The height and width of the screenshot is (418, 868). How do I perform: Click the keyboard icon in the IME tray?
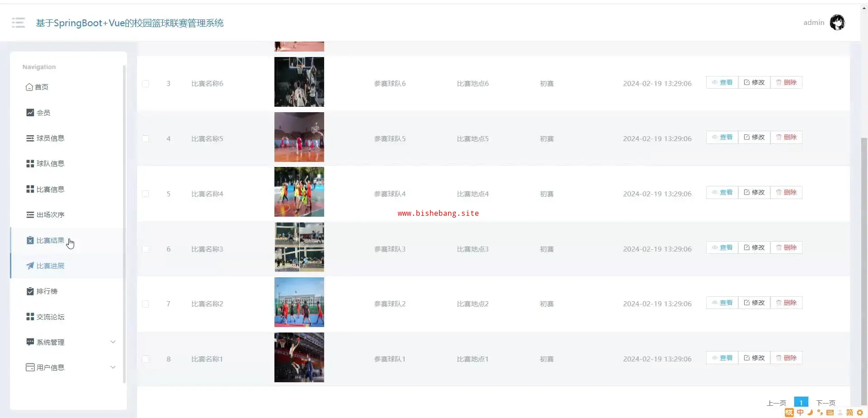[x=830, y=413]
